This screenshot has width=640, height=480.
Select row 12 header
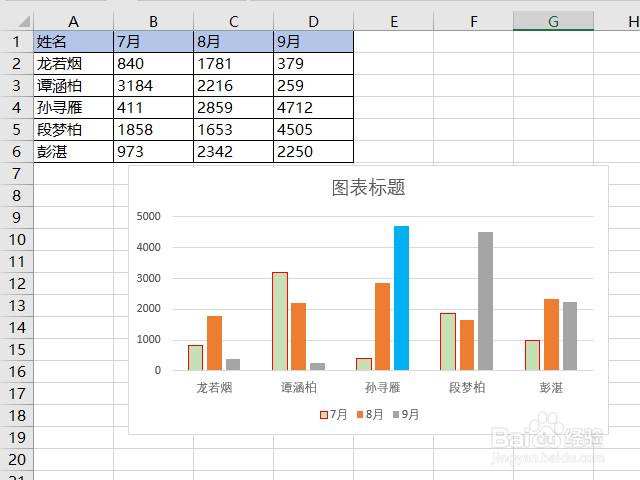[x=16, y=284]
